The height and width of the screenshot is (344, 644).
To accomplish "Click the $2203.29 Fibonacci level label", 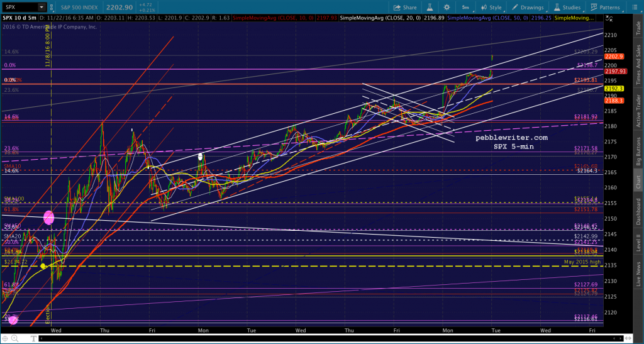I will coord(586,52).
